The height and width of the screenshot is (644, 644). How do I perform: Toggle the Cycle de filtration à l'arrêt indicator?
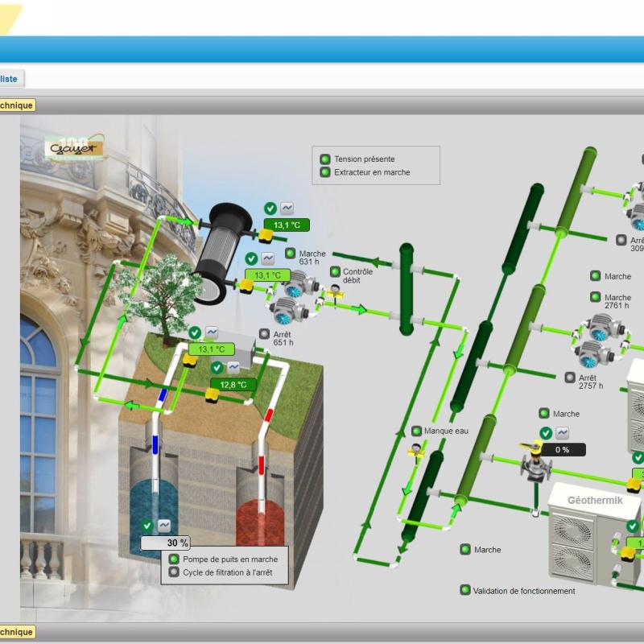pyautogui.click(x=173, y=572)
